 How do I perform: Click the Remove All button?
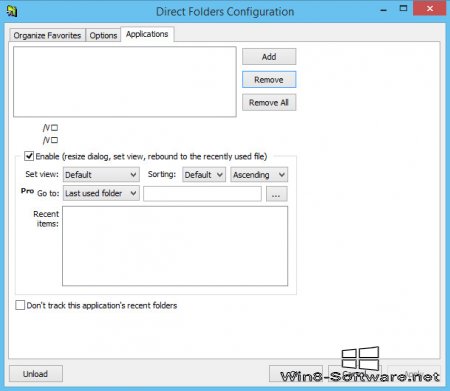[269, 102]
